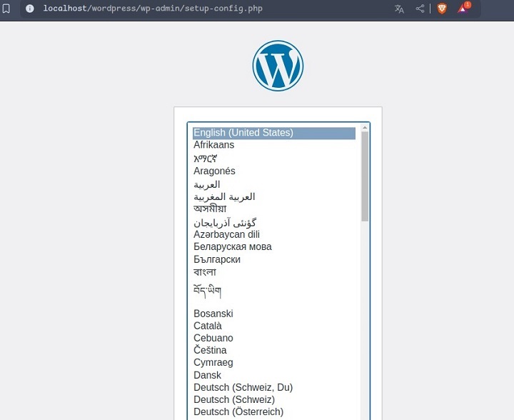Select South Azerbaijani گؤنئی آذربایجان option
Screen dimensions: 514x420
click(274, 223)
